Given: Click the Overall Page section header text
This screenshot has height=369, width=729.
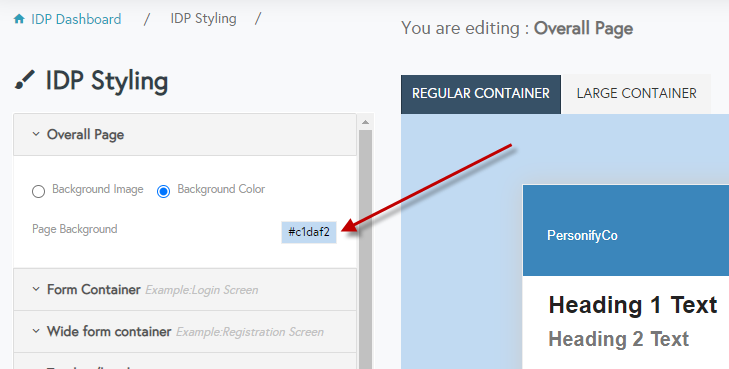Looking at the screenshot, I should pos(86,135).
